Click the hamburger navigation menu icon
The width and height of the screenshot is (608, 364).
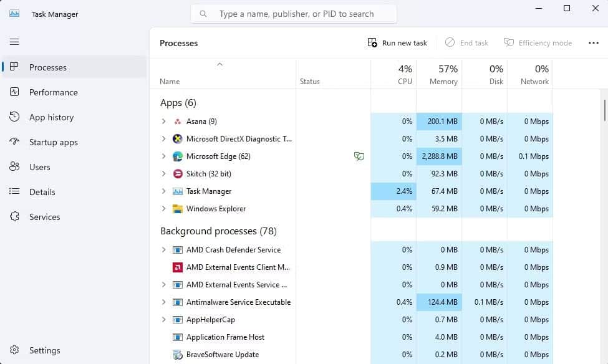click(14, 42)
